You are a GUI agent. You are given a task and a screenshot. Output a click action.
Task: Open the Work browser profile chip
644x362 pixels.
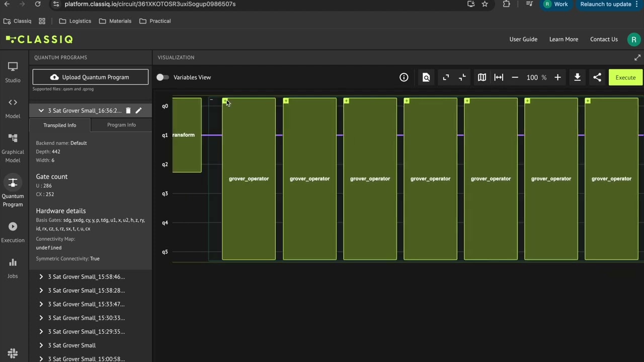coord(555,4)
